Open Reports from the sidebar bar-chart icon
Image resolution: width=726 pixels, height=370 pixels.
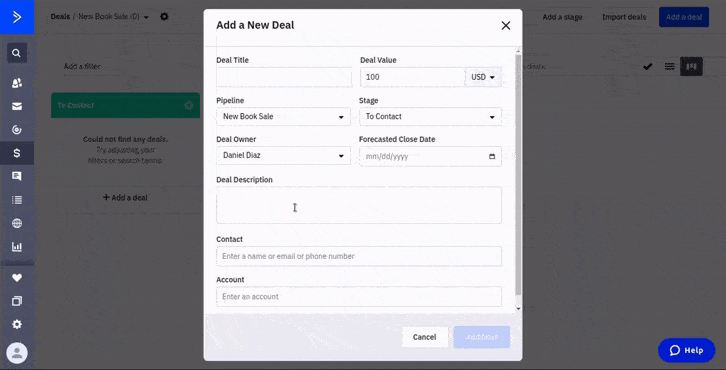click(17, 247)
